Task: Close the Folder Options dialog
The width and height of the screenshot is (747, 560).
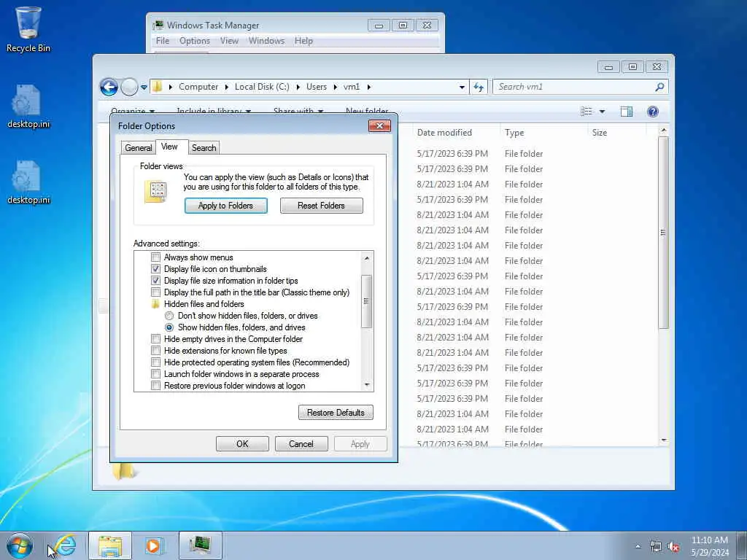Action: click(x=379, y=125)
